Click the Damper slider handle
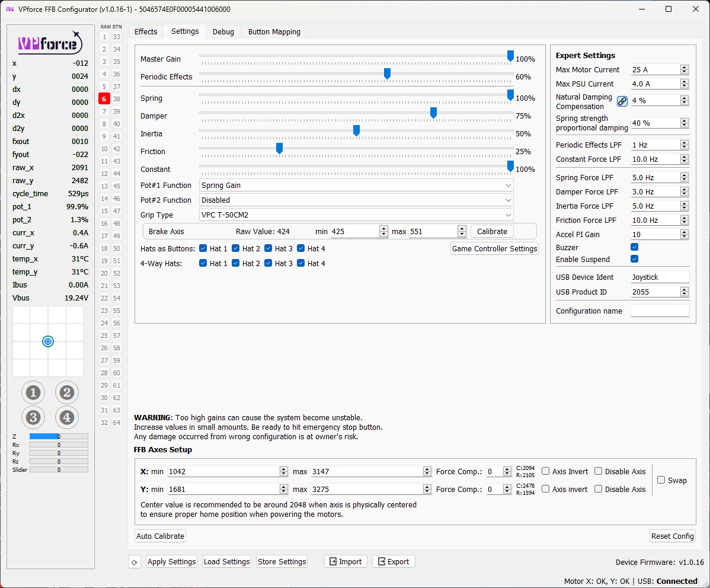710x588 pixels. click(x=433, y=113)
